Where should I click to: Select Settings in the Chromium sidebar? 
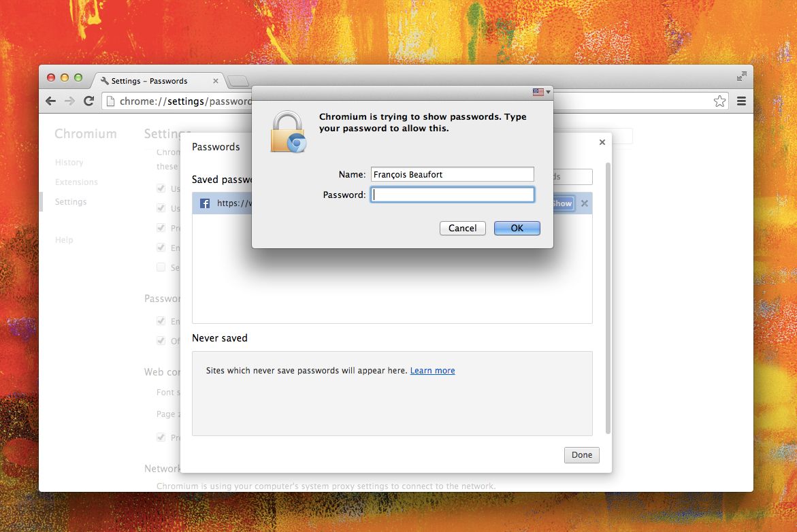coord(71,202)
